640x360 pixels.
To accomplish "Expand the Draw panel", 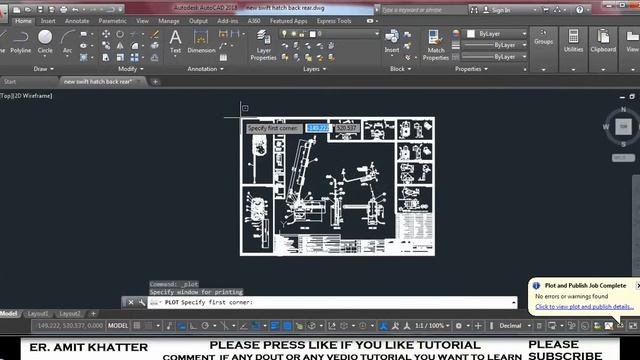I will (43, 69).
